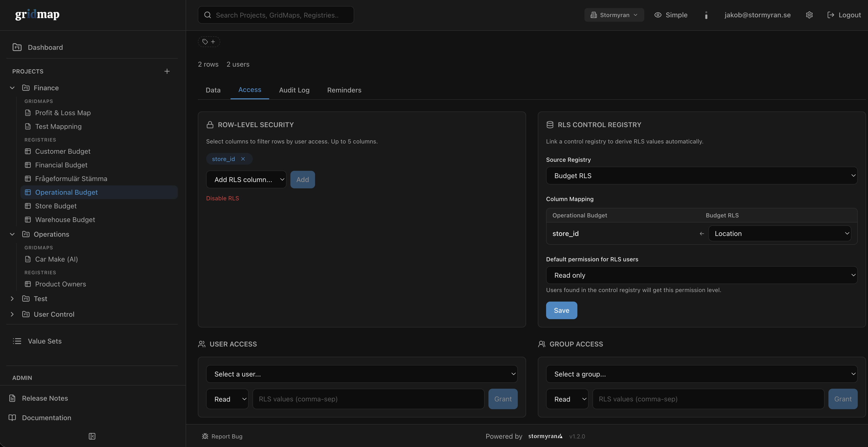Open the Reminders tab
The height and width of the screenshot is (447, 868).
[344, 90]
